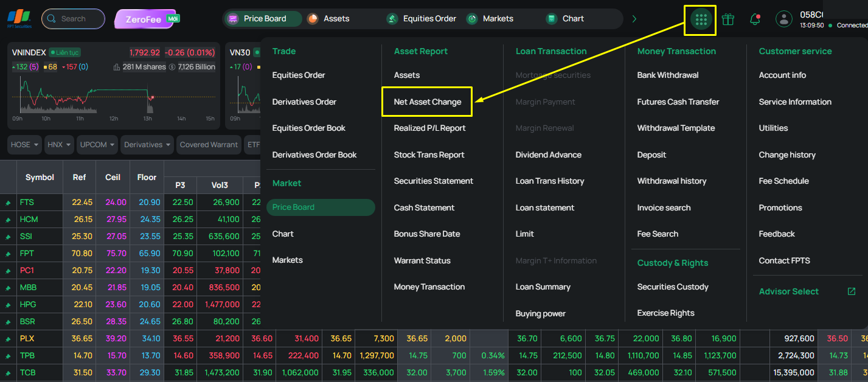Image resolution: width=868 pixels, height=382 pixels.
Task: Click the pin icon beside HPG
Action: coord(9,305)
